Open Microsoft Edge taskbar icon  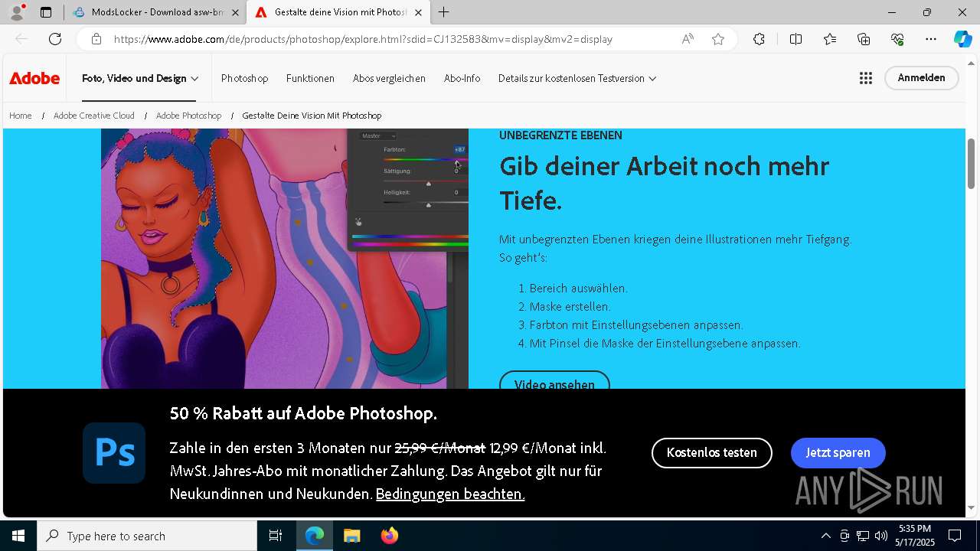pos(315,536)
